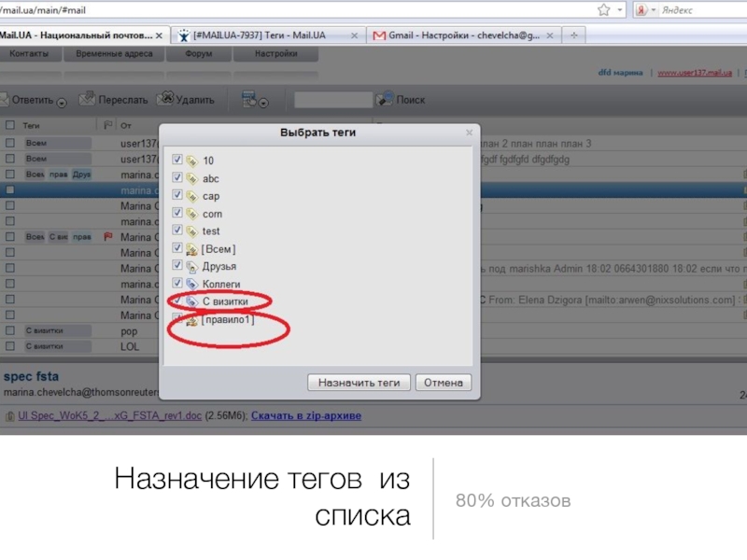The width and height of the screenshot is (747, 560).
Task: Click the Поиск search icon
Action: point(385,99)
